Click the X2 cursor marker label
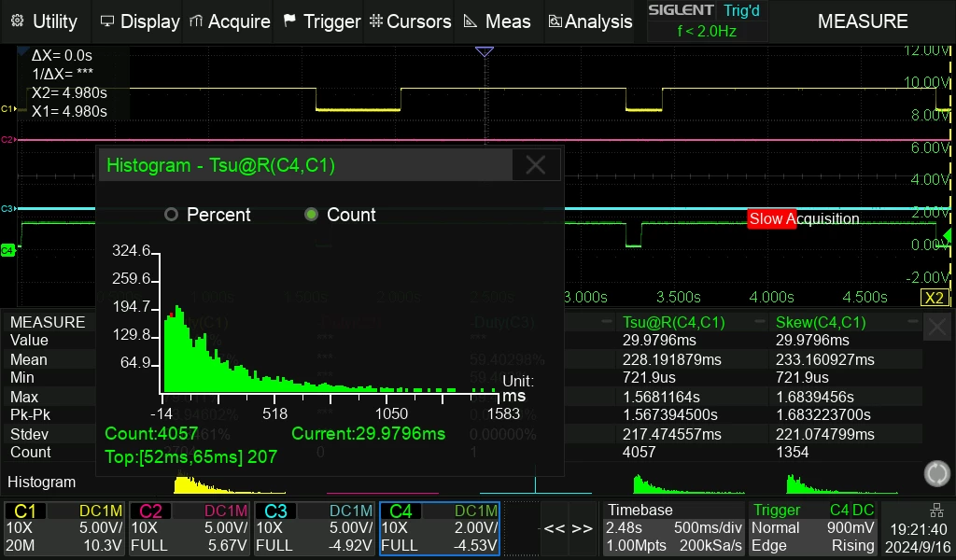Screen dimensions: 956x560 pyautogui.click(x=934, y=298)
